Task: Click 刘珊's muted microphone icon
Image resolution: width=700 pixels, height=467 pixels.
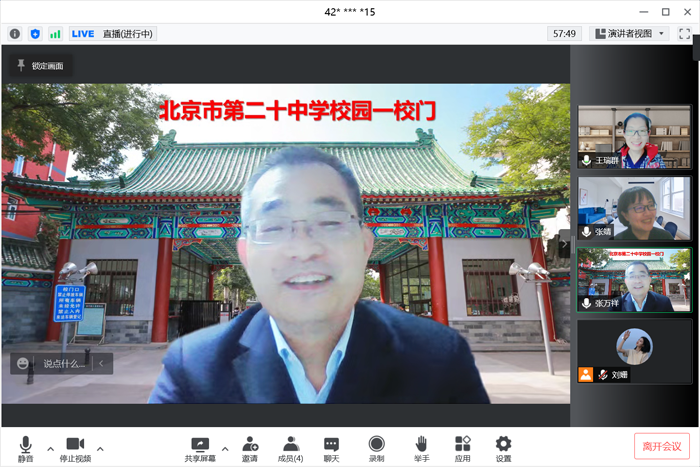Action: click(603, 374)
